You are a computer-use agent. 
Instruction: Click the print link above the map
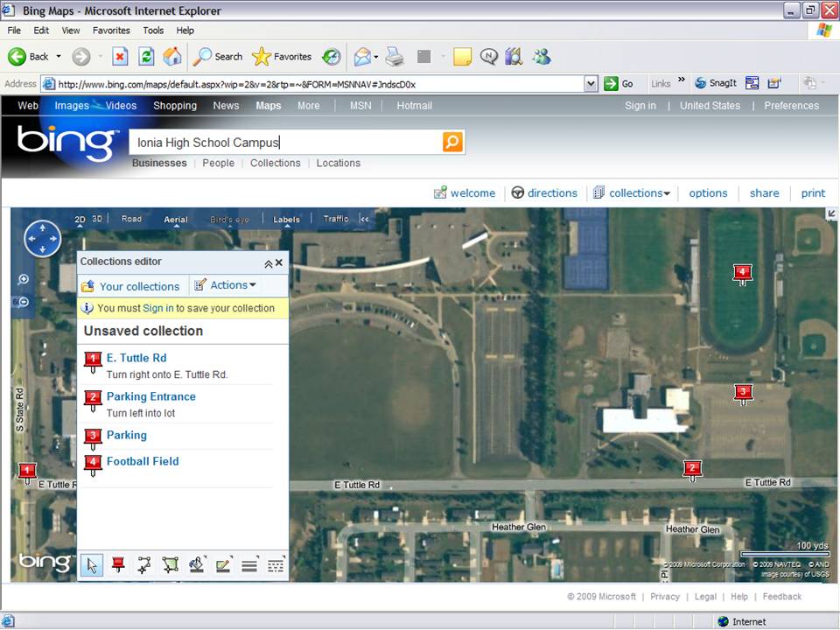pos(813,193)
